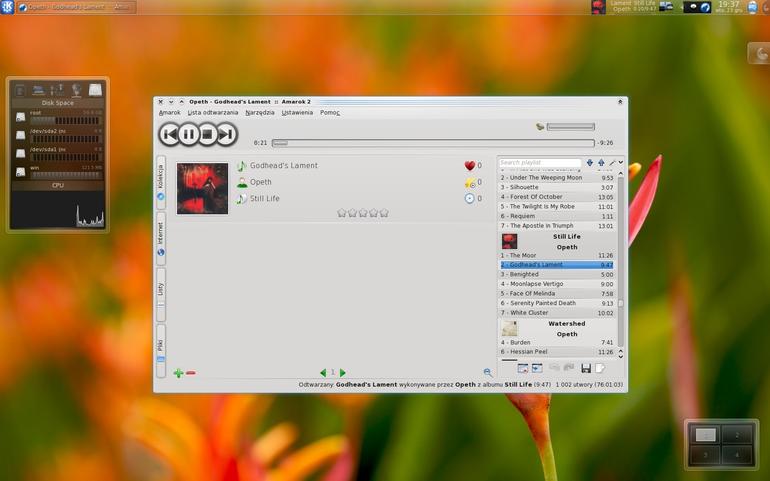This screenshot has height=481, width=770.
Task: Switch to the Kolekcja sidebar tab
Action: click(161, 182)
